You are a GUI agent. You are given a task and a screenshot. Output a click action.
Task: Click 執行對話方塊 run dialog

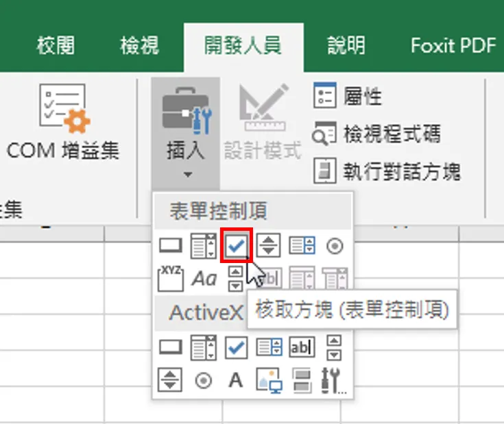387,171
